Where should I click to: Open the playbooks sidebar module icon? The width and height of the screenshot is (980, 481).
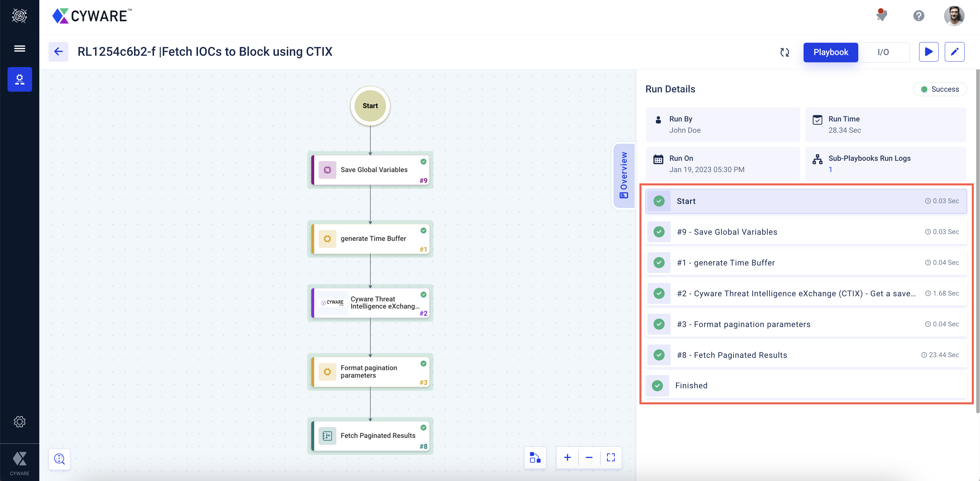point(19,79)
